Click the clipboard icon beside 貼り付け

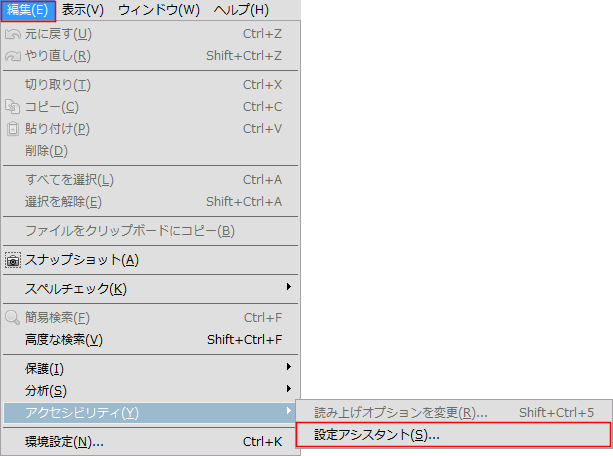13,129
